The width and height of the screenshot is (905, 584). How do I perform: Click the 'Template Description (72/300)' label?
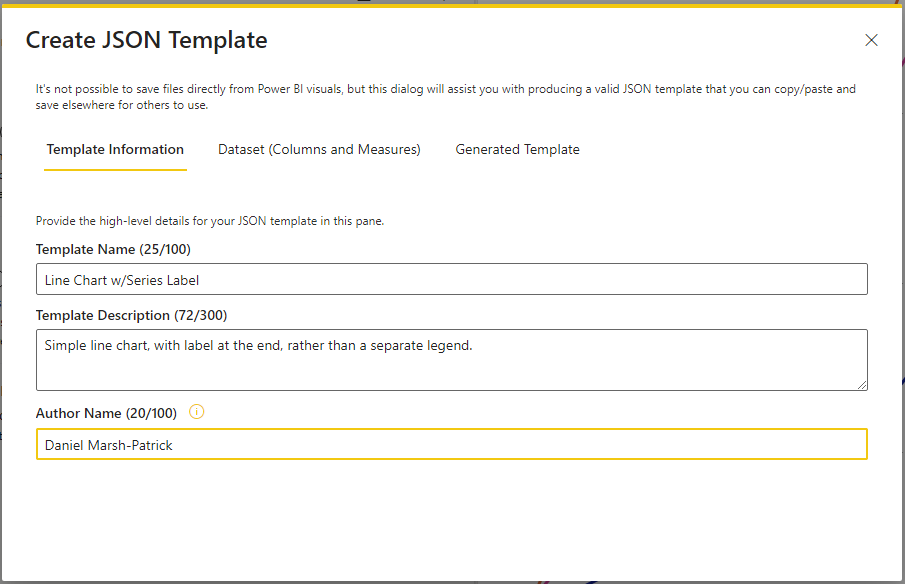[x=132, y=316]
